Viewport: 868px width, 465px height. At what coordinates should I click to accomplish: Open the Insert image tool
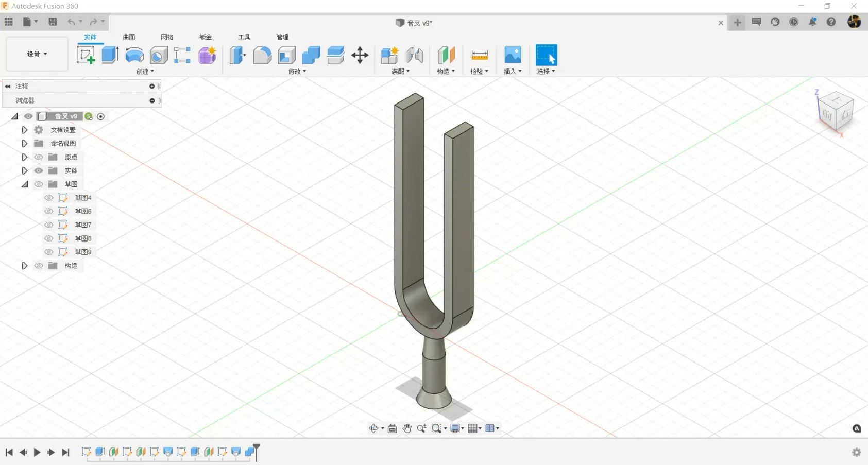[513, 55]
